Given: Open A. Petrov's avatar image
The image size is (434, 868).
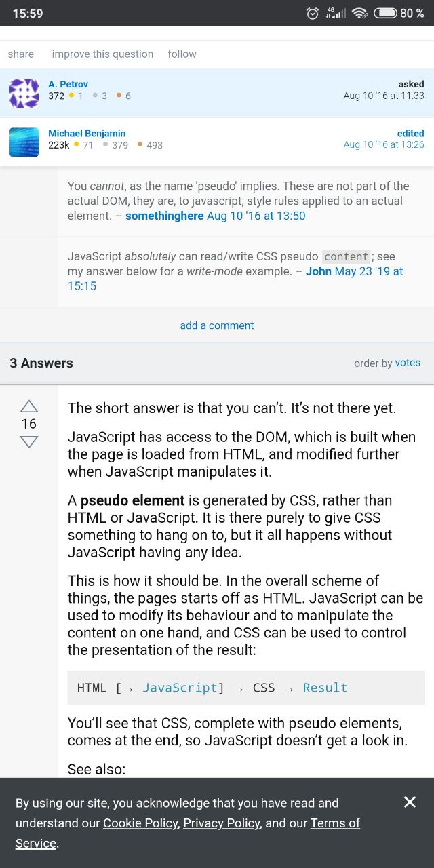Looking at the screenshot, I should tap(24, 93).
